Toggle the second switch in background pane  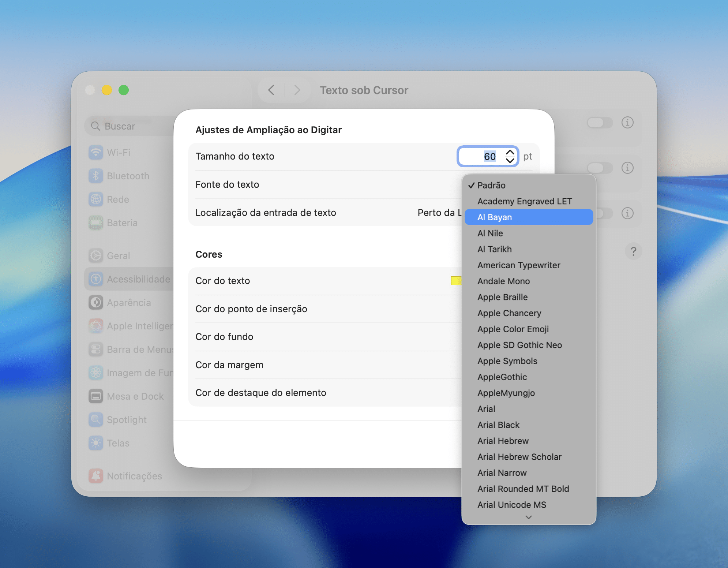600,168
